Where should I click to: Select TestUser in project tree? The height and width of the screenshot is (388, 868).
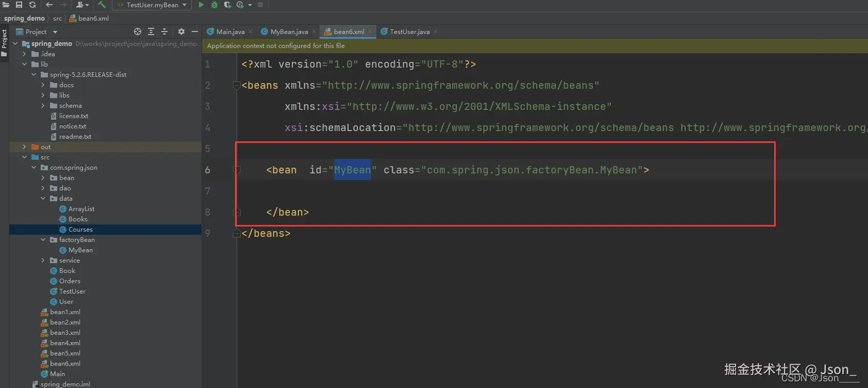click(x=68, y=292)
